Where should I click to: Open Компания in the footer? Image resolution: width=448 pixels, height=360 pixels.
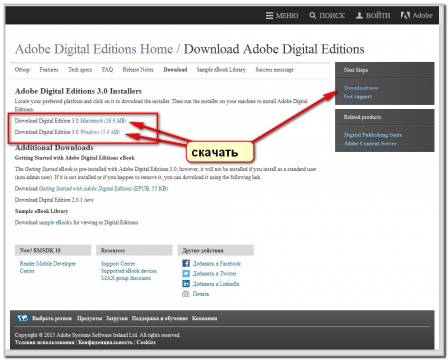coord(204,318)
